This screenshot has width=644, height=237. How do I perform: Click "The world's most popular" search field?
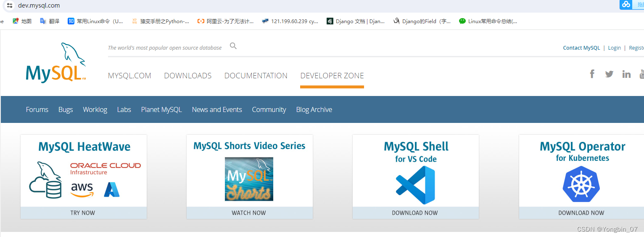point(165,48)
